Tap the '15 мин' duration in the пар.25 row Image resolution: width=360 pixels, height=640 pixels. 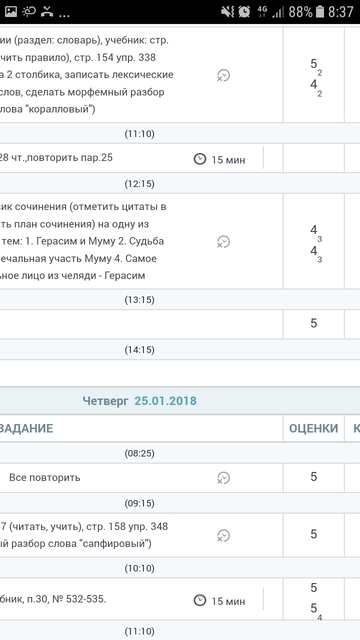tap(228, 160)
